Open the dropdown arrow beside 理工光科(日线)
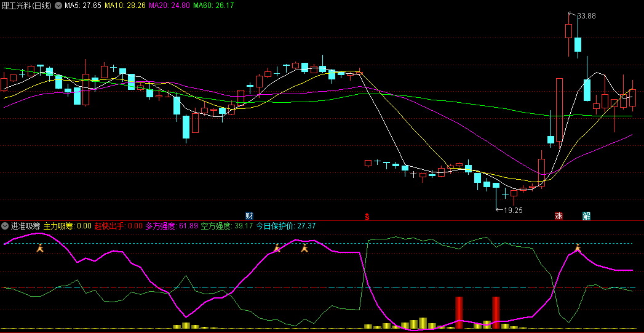 [58, 6]
